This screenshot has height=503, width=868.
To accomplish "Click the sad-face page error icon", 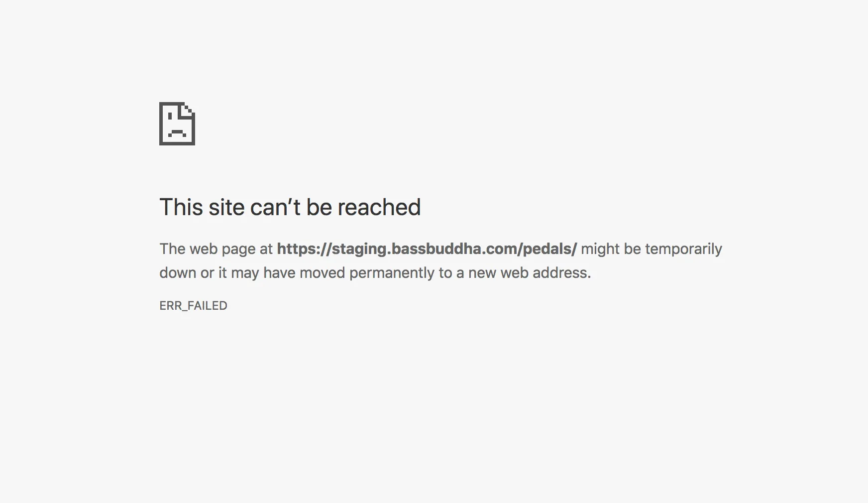I will pyautogui.click(x=177, y=124).
